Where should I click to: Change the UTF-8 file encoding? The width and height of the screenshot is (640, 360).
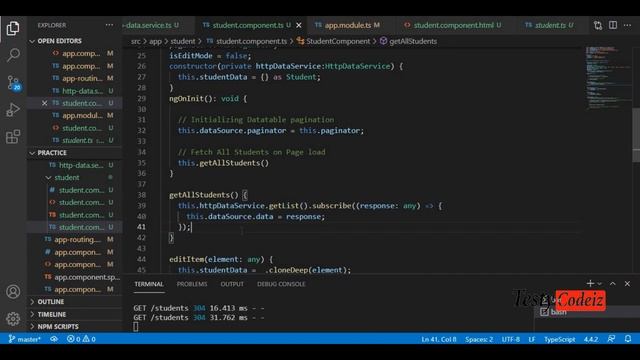tap(511, 339)
